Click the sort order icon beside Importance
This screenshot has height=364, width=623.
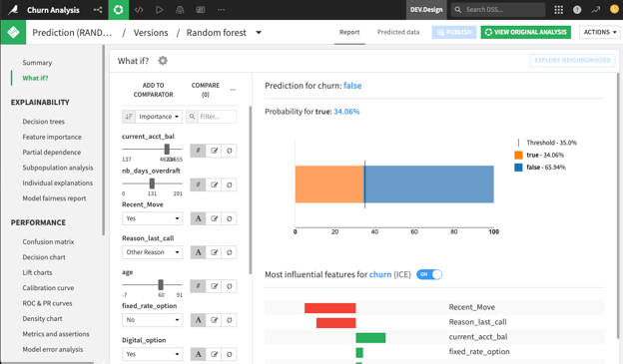[129, 117]
